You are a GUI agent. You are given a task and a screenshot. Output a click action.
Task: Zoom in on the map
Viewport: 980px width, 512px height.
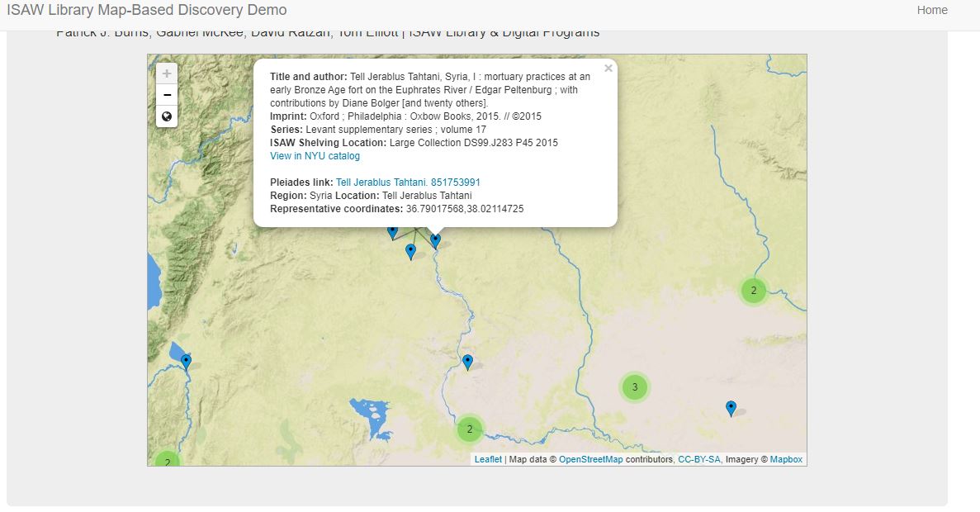(x=167, y=73)
